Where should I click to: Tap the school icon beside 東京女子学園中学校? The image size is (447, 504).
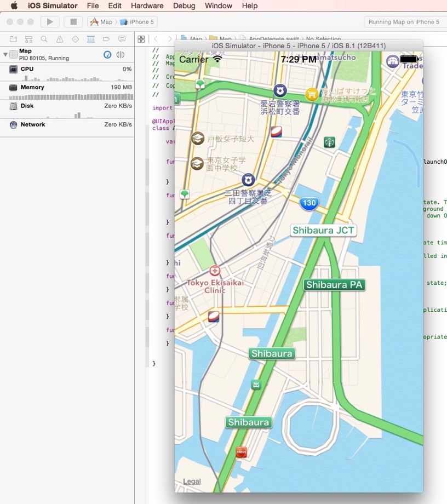click(197, 164)
